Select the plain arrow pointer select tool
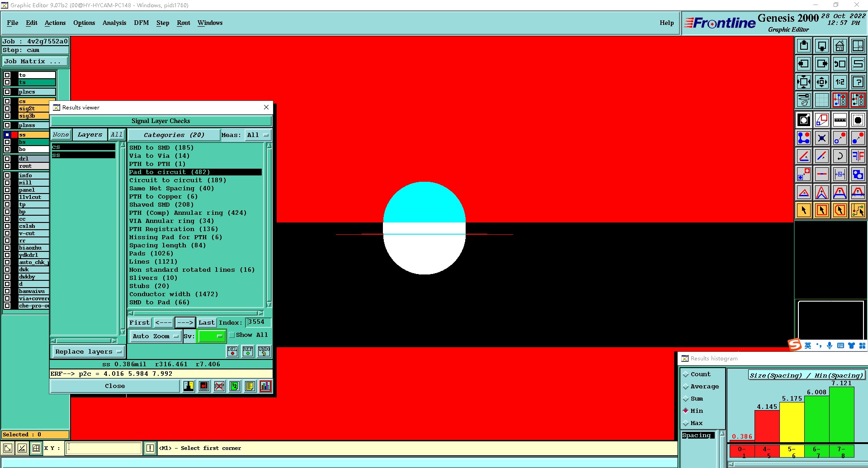The width and height of the screenshot is (868, 468). pos(804,210)
